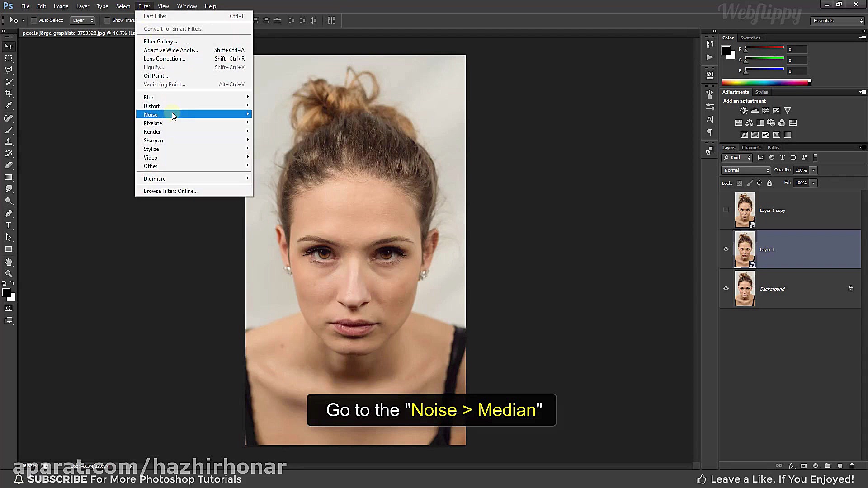Hide the Background layer

click(x=726, y=289)
